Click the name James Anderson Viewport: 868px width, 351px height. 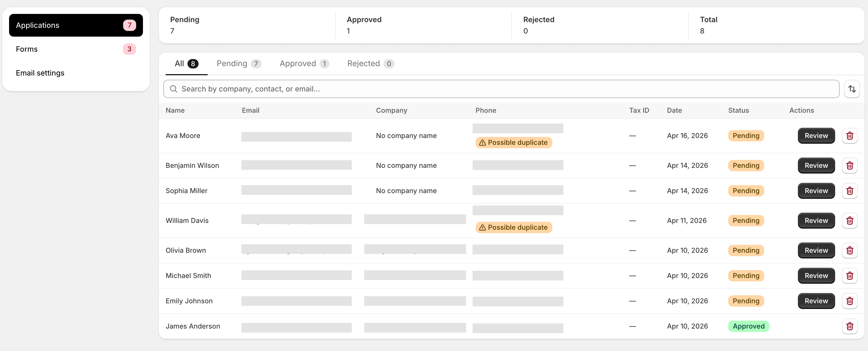click(x=193, y=326)
